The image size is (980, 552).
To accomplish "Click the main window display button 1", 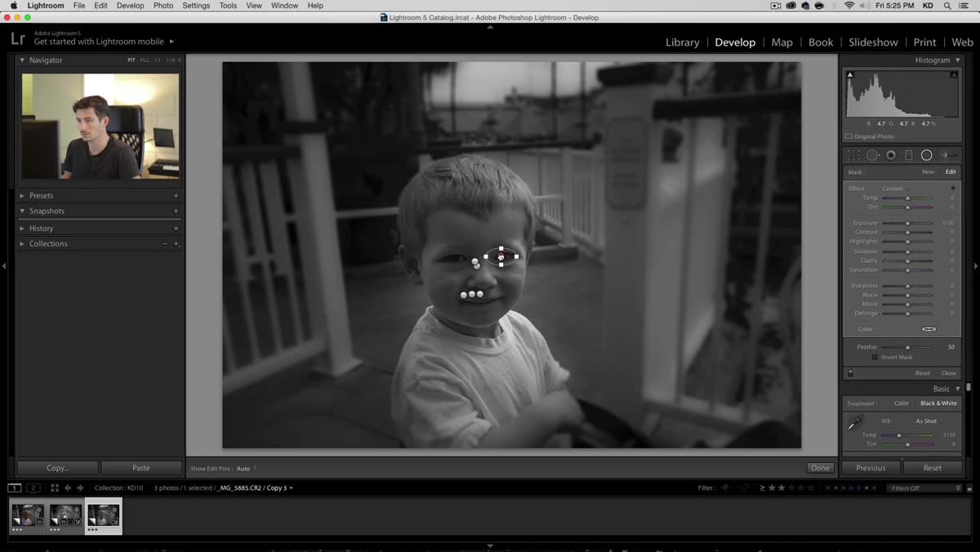I will pos(15,488).
